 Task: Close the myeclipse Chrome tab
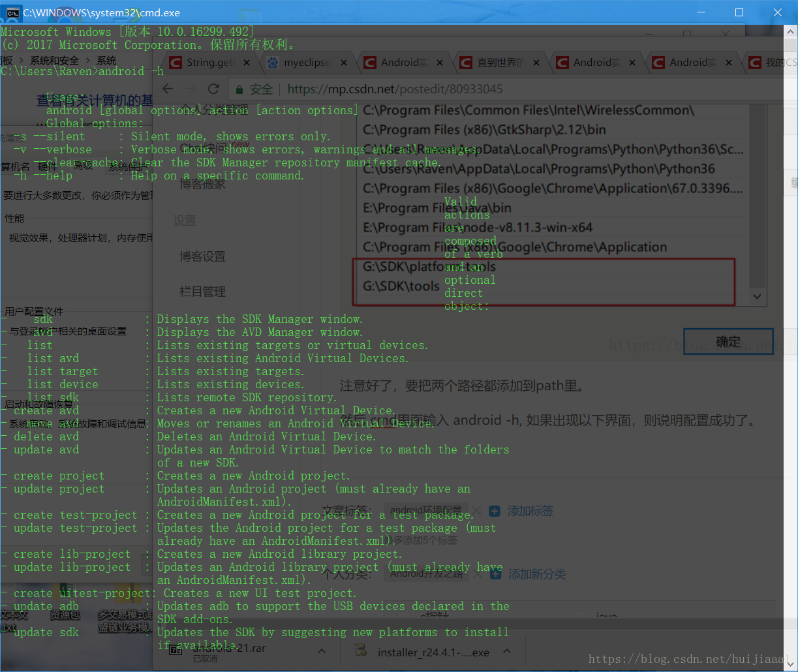coord(344,63)
